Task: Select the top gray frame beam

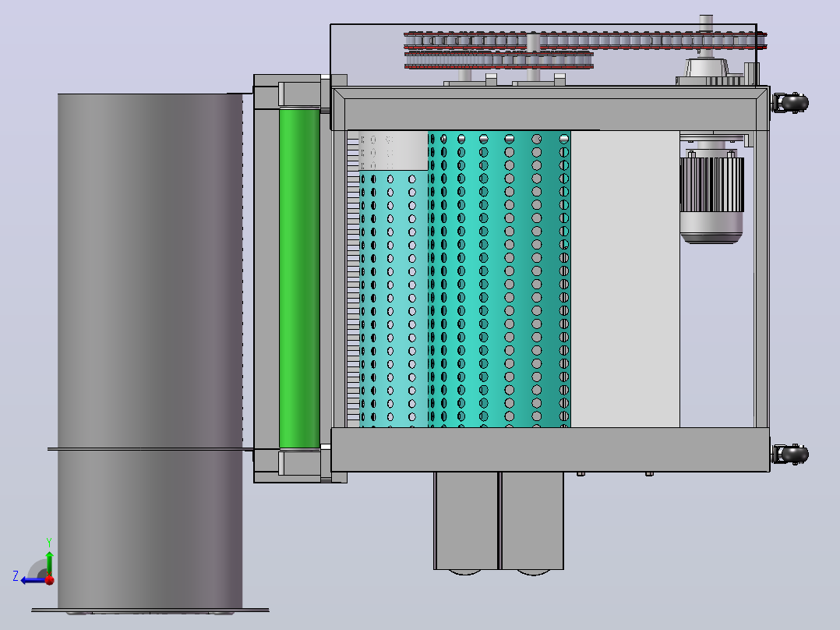Action: 551,108
